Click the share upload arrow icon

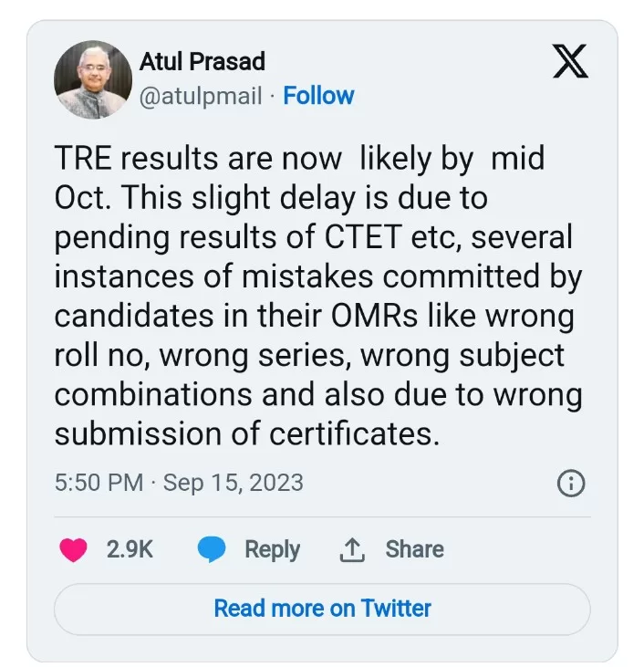351,549
